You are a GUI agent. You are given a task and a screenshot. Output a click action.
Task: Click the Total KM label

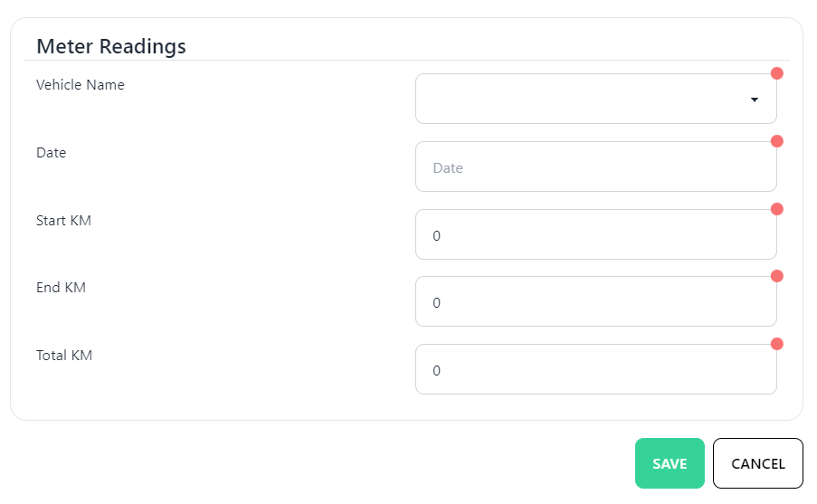(x=64, y=356)
